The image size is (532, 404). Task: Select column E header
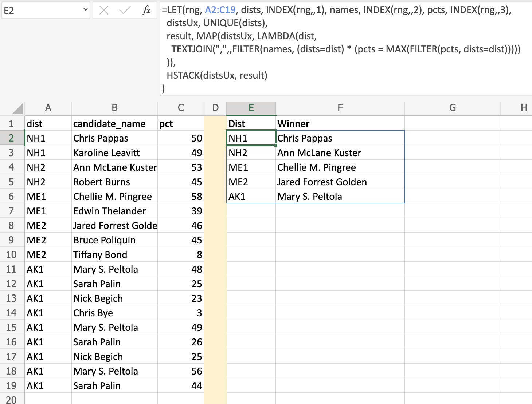(x=251, y=108)
